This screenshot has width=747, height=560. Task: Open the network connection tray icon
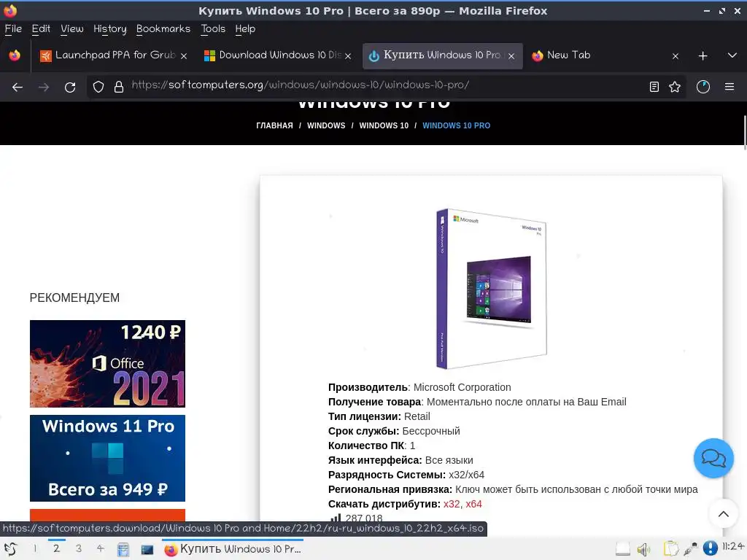(690, 549)
